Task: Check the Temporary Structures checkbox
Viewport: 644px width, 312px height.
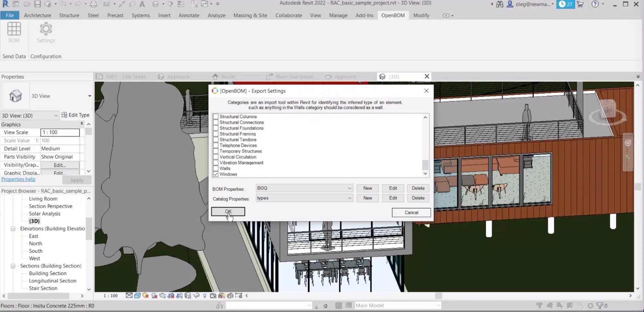Action: [216, 151]
